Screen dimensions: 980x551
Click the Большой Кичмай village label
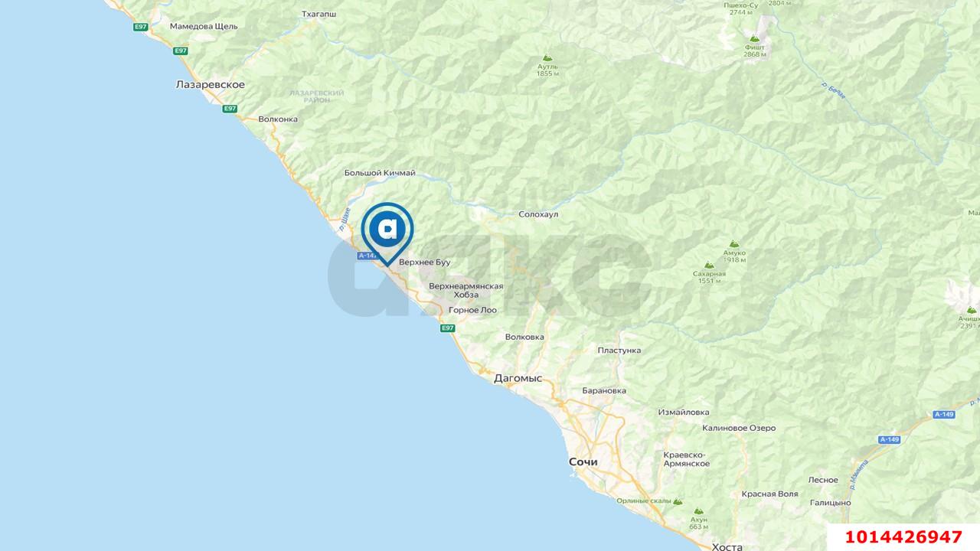point(380,173)
